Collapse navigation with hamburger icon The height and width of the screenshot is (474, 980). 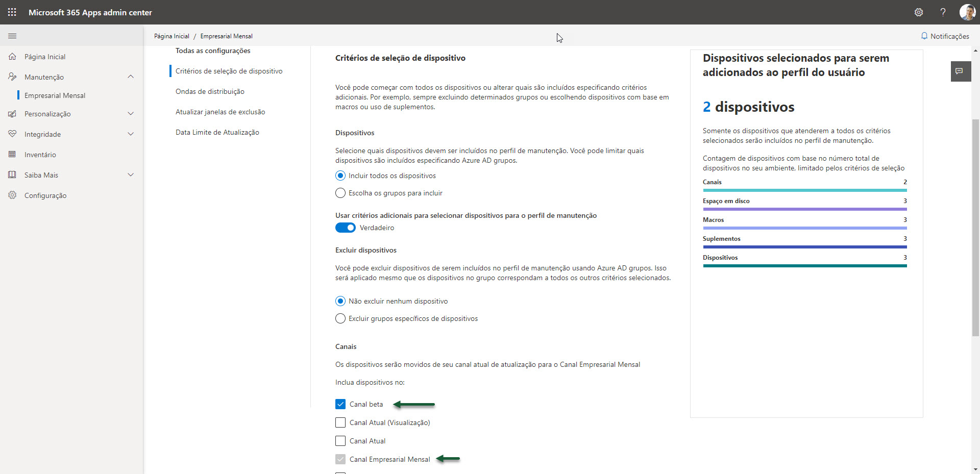pos(12,36)
